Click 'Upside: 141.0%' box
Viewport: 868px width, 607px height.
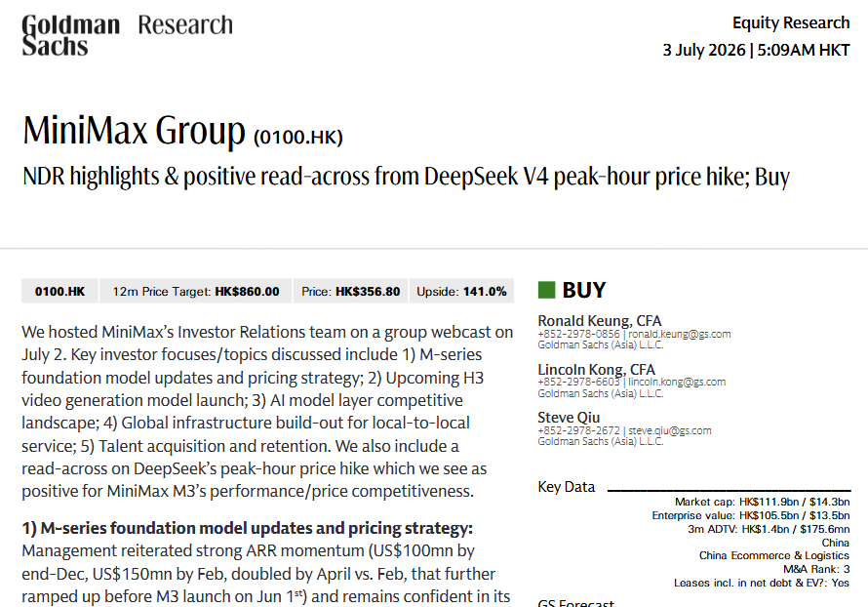tap(461, 292)
